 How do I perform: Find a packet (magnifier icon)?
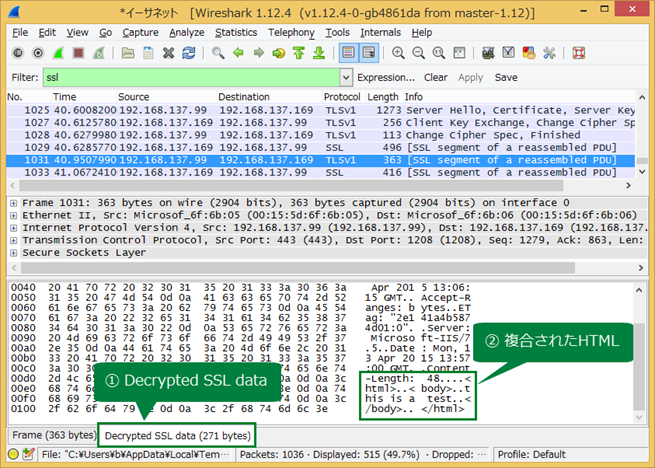[218, 53]
